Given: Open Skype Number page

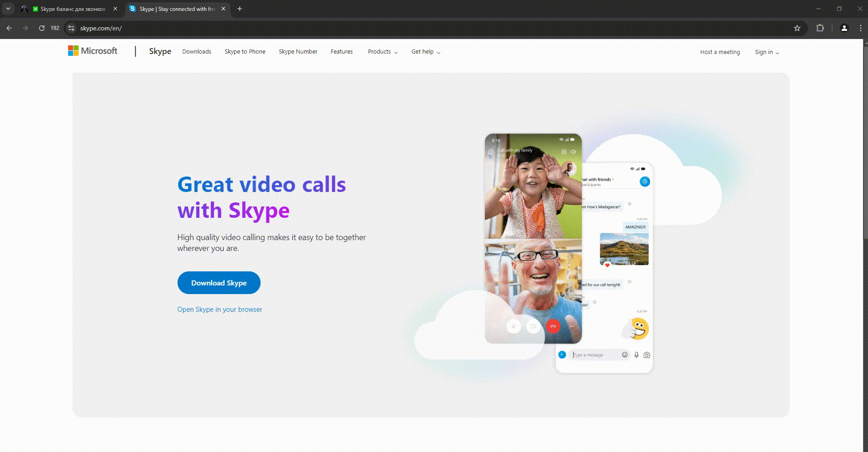Looking at the screenshot, I should (x=298, y=52).
